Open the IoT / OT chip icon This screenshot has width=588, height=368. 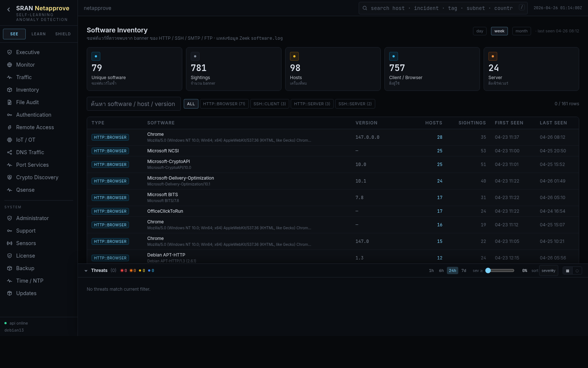coord(10,140)
